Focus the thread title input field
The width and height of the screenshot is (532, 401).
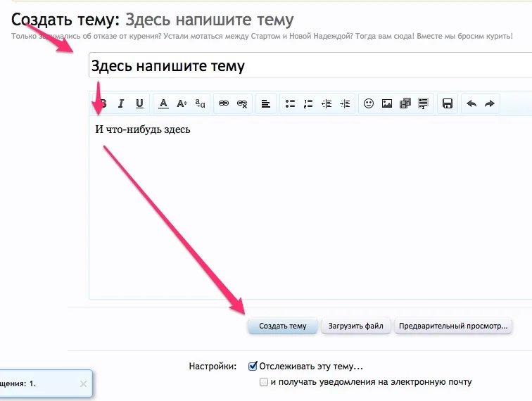310,65
